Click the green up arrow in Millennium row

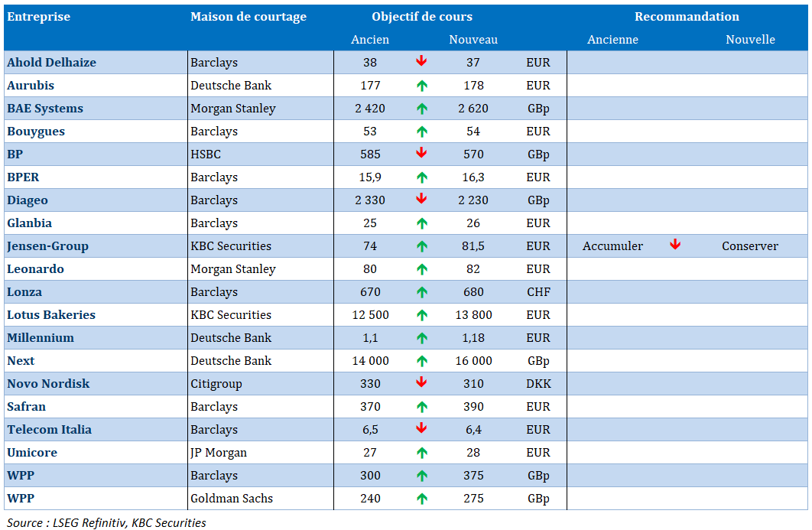(422, 338)
